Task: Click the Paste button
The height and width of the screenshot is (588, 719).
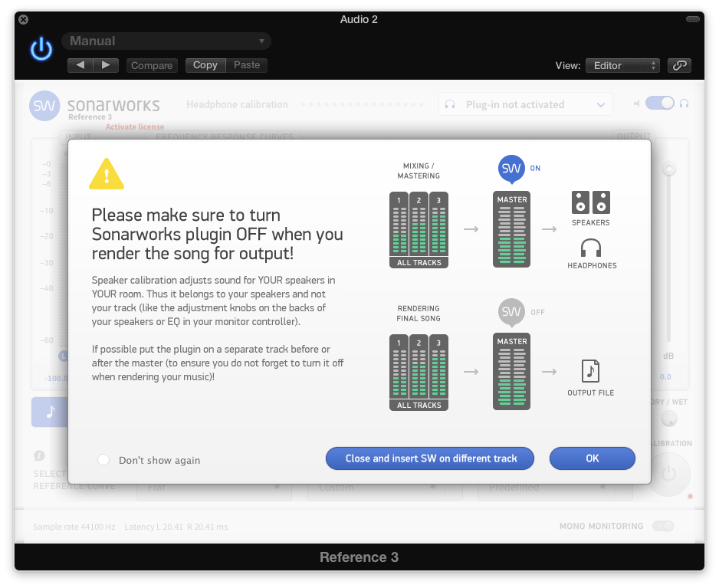Action: pos(247,65)
